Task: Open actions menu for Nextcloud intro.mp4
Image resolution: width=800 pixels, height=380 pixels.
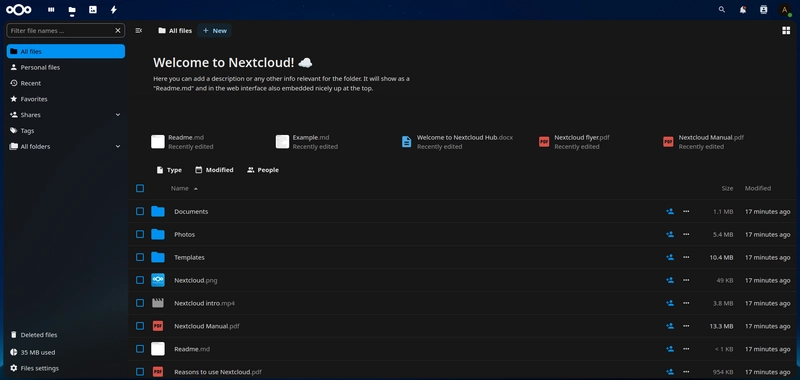Action: [686, 303]
